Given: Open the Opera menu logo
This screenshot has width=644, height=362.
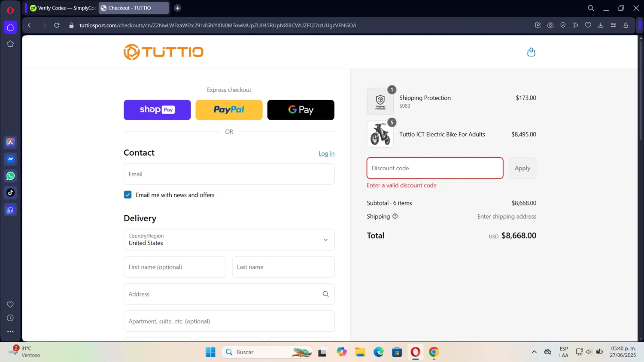Looking at the screenshot, I should pyautogui.click(x=10, y=10).
